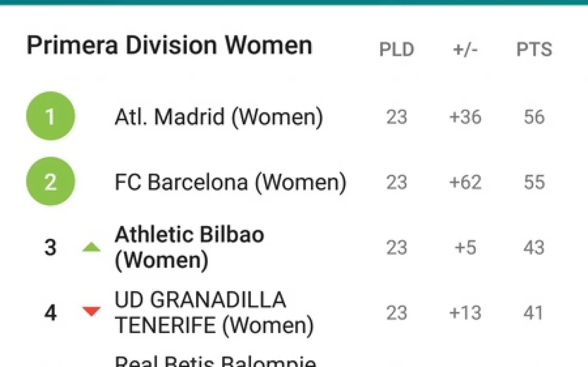Tap Granadilla Tenerife's +13 goal difference
Screen dimensions: 588x367
(x=465, y=312)
